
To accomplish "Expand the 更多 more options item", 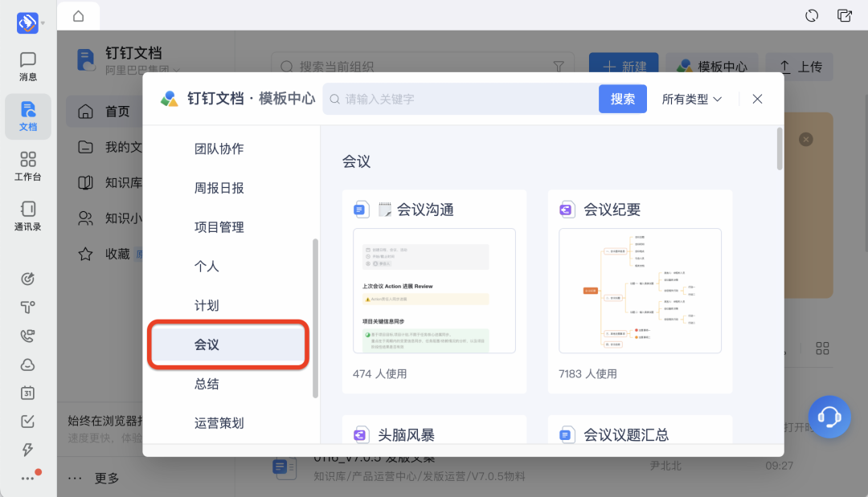I will [95, 479].
